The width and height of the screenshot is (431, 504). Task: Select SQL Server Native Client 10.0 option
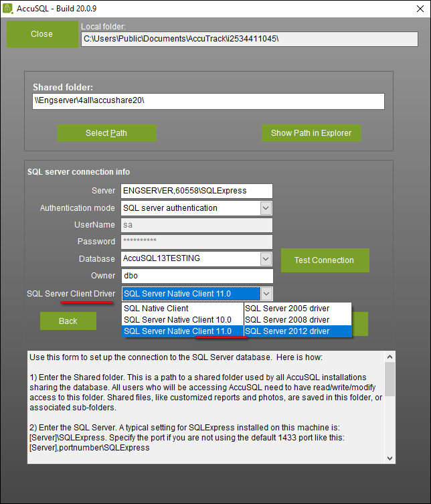pyautogui.click(x=183, y=320)
